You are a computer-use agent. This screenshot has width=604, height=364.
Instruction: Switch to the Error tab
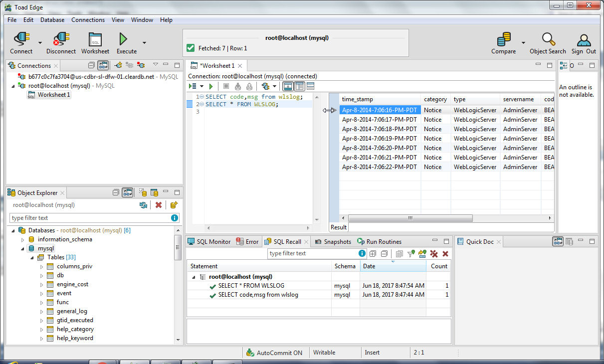click(x=247, y=241)
